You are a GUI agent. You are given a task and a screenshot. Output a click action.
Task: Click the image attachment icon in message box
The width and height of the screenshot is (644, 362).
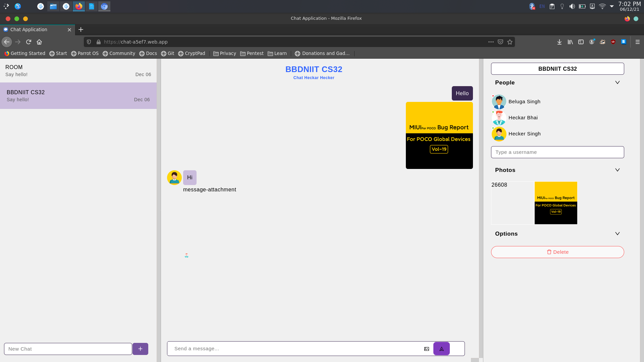[x=427, y=349]
